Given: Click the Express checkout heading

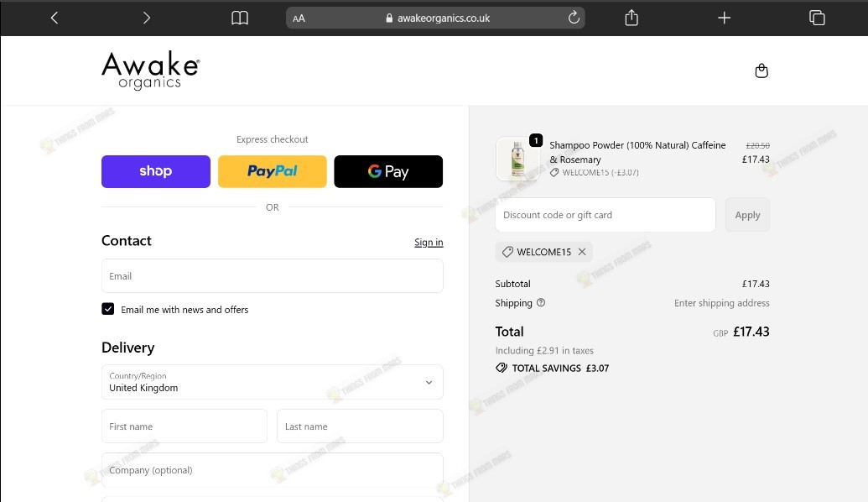Looking at the screenshot, I should tap(273, 139).
